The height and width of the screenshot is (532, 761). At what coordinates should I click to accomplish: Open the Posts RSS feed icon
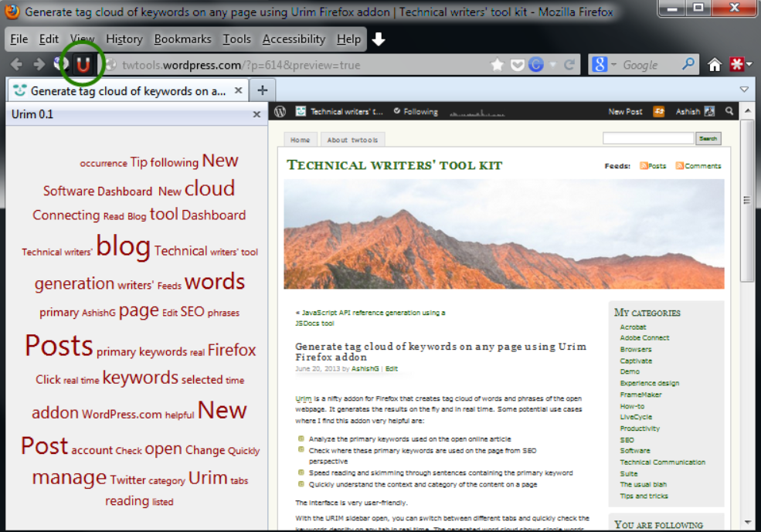pos(644,166)
